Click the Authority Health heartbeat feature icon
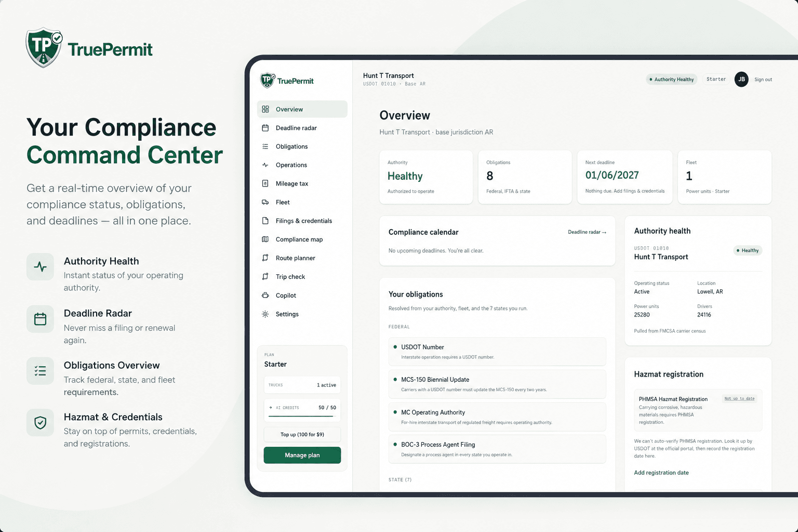This screenshot has height=532, width=798. click(x=40, y=267)
